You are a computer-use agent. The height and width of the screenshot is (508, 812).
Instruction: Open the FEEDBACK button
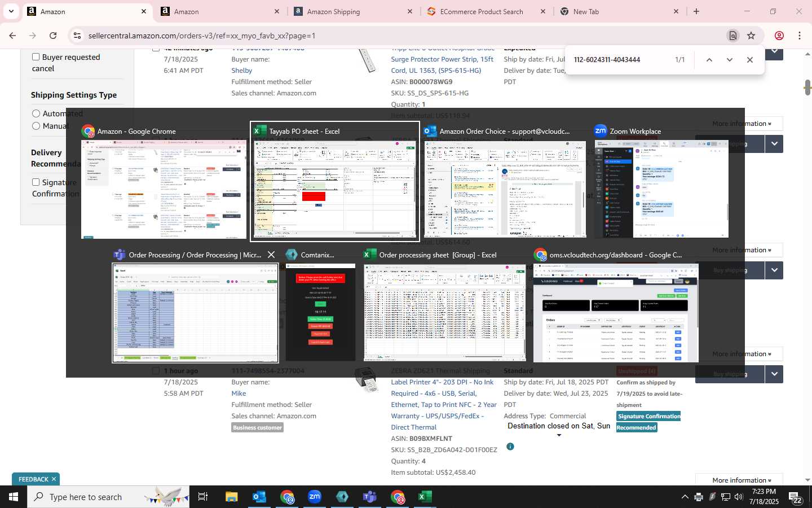pyautogui.click(x=33, y=479)
